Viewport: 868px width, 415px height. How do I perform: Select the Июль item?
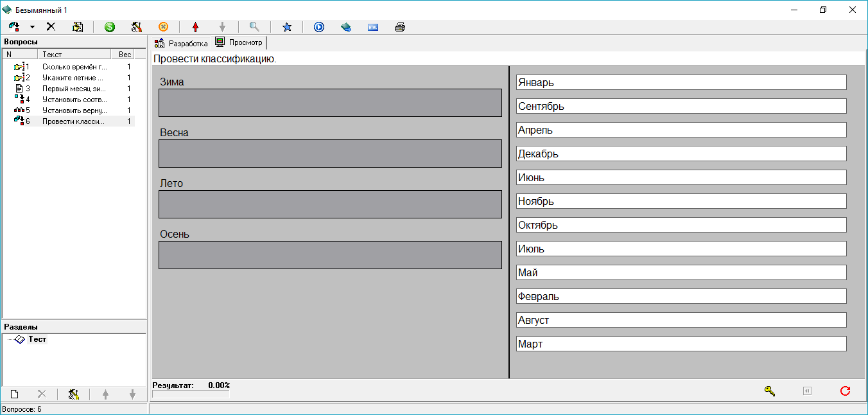click(x=681, y=249)
